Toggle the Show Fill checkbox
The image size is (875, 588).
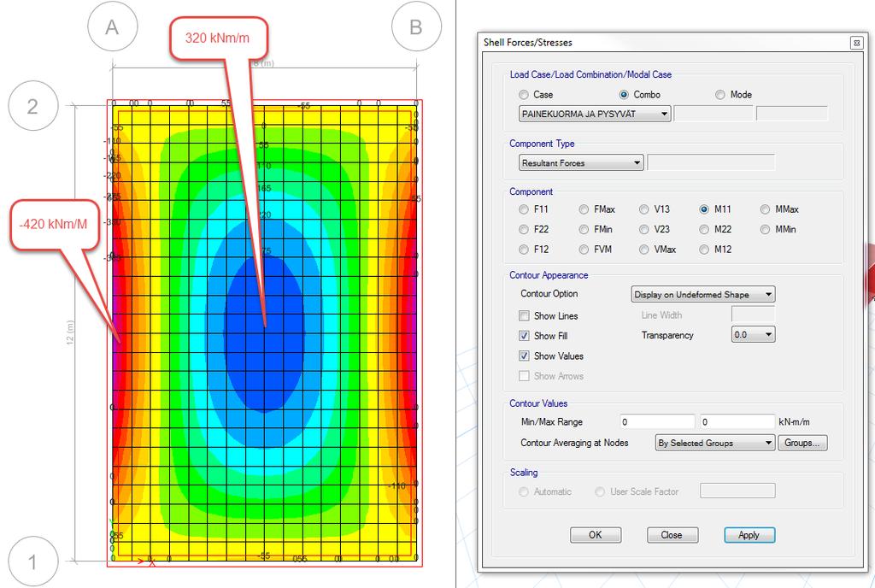click(x=524, y=336)
